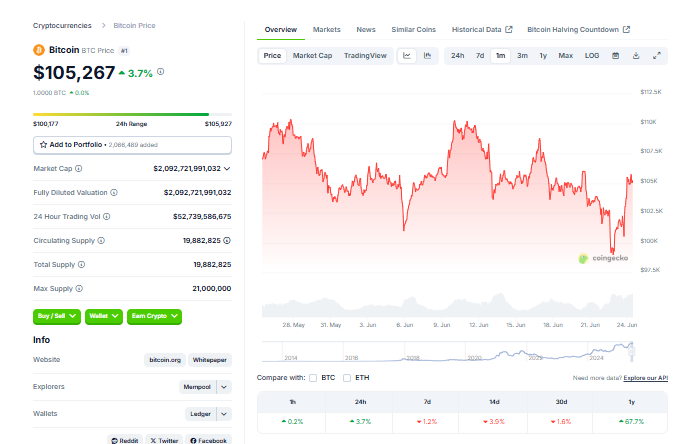This screenshot has height=444, width=697.
Task: Switch to candlestick chart icon
Action: pos(428,56)
